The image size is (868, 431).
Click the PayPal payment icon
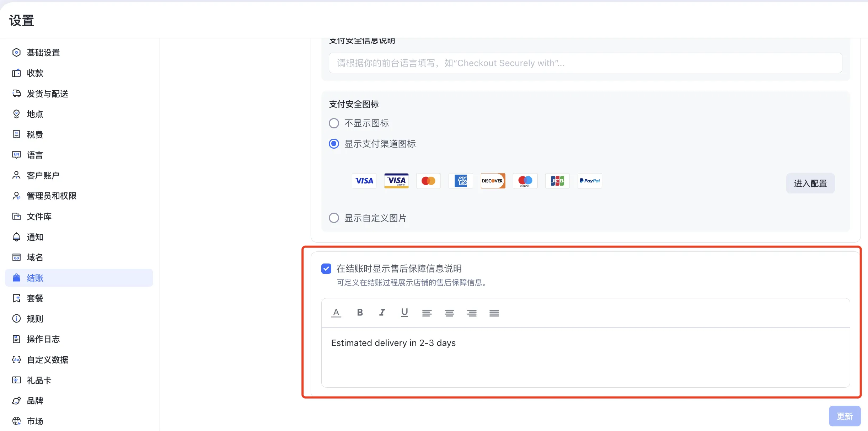589,181
